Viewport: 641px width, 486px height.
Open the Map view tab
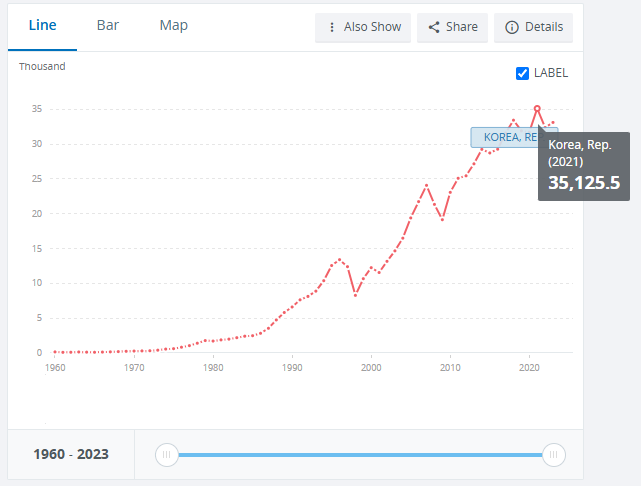(173, 25)
